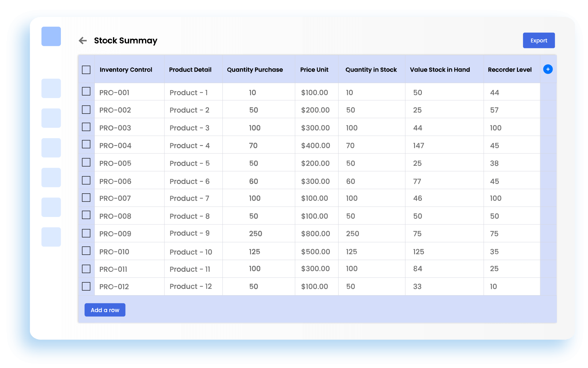588x368 pixels.
Task: Click the top sidebar logo square
Action: tap(51, 36)
